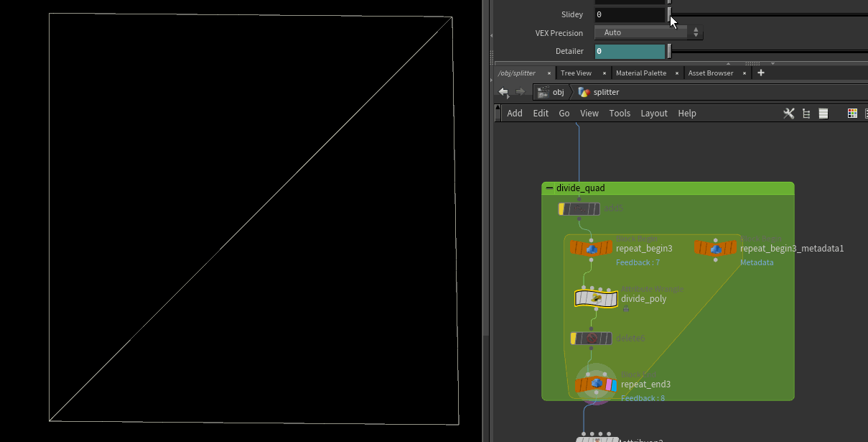The width and height of the screenshot is (868, 442).
Task: Select the repeat_begin3 Block Begin node
Action: 592,249
